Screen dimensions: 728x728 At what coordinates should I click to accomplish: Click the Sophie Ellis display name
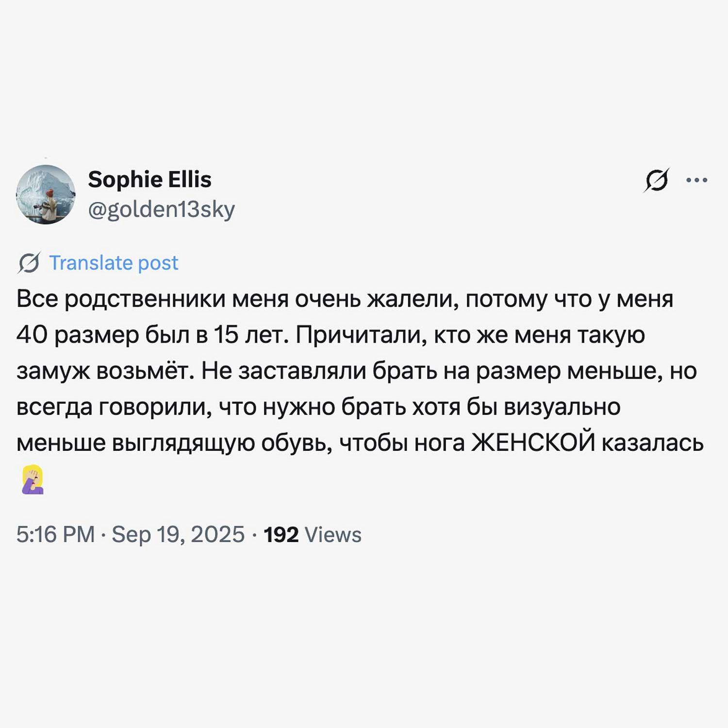149,180
